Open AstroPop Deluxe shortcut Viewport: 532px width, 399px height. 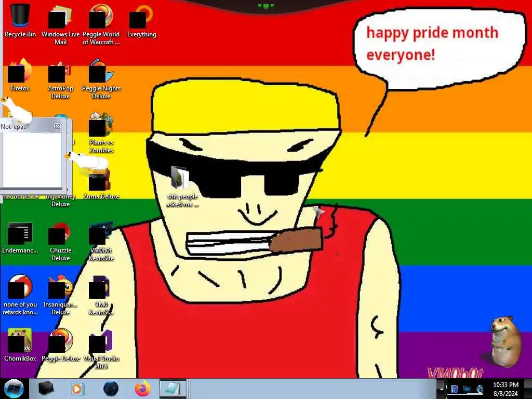point(60,79)
